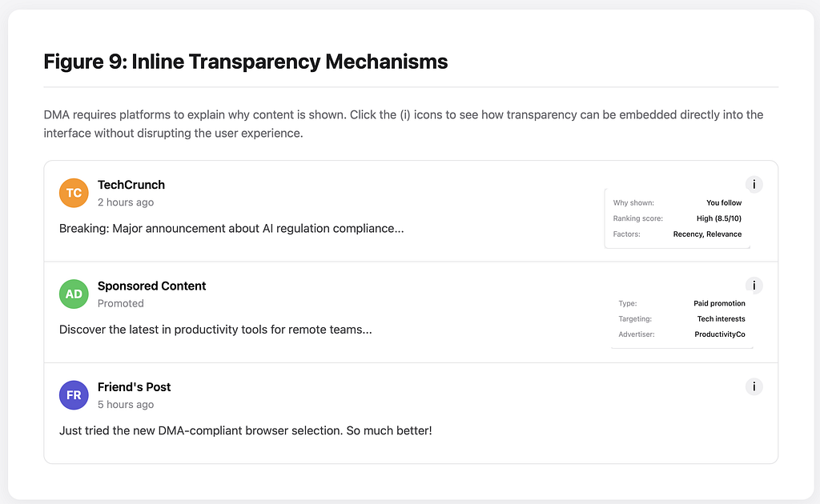Click the orange TC avatar
Image resolution: width=820 pixels, height=504 pixels.
click(x=74, y=193)
